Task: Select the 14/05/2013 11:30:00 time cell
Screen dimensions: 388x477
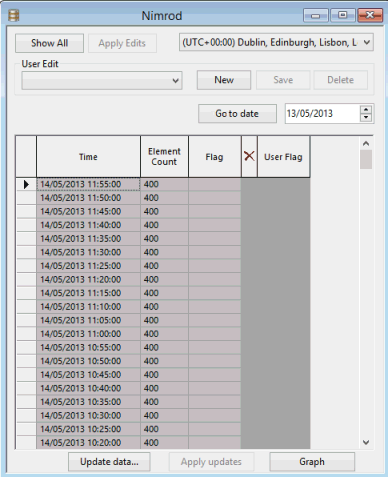Action: click(x=88, y=252)
